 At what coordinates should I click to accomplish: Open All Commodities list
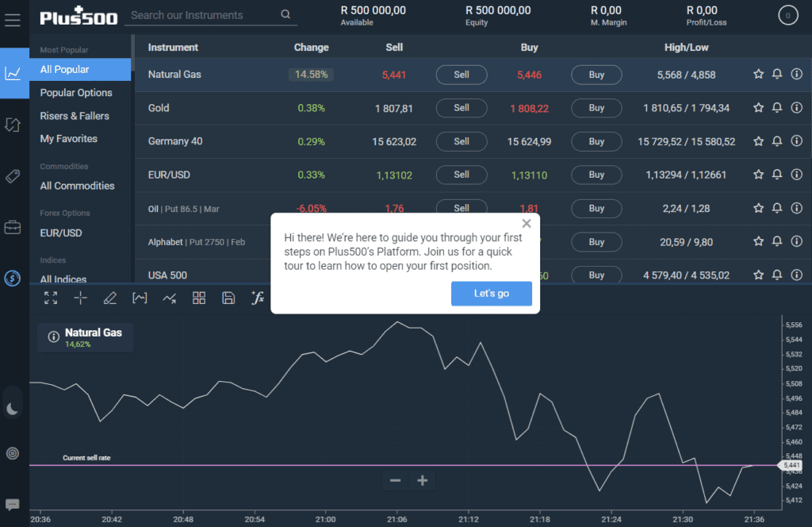pos(77,186)
